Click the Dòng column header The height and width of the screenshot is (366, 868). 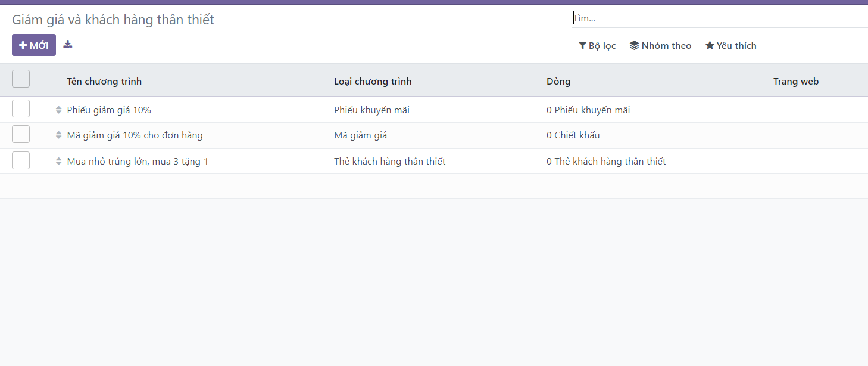pyautogui.click(x=558, y=82)
